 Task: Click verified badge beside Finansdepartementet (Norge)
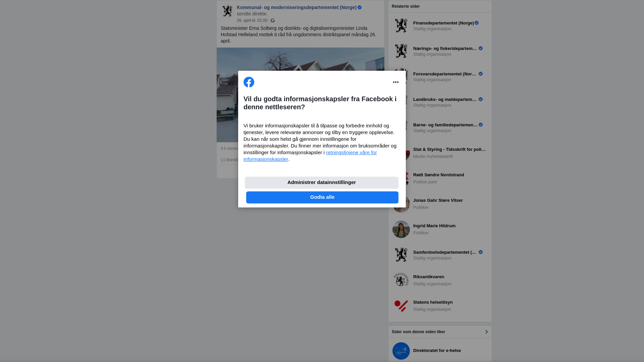coord(477,23)
